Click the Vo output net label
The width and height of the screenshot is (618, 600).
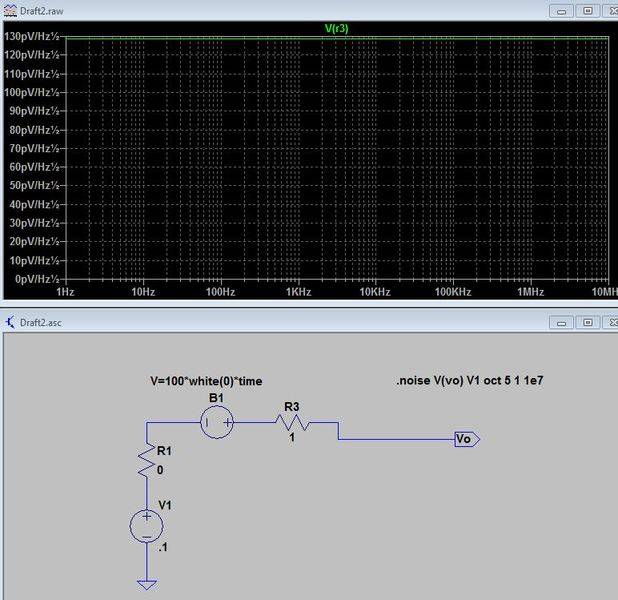click(467, 439)
